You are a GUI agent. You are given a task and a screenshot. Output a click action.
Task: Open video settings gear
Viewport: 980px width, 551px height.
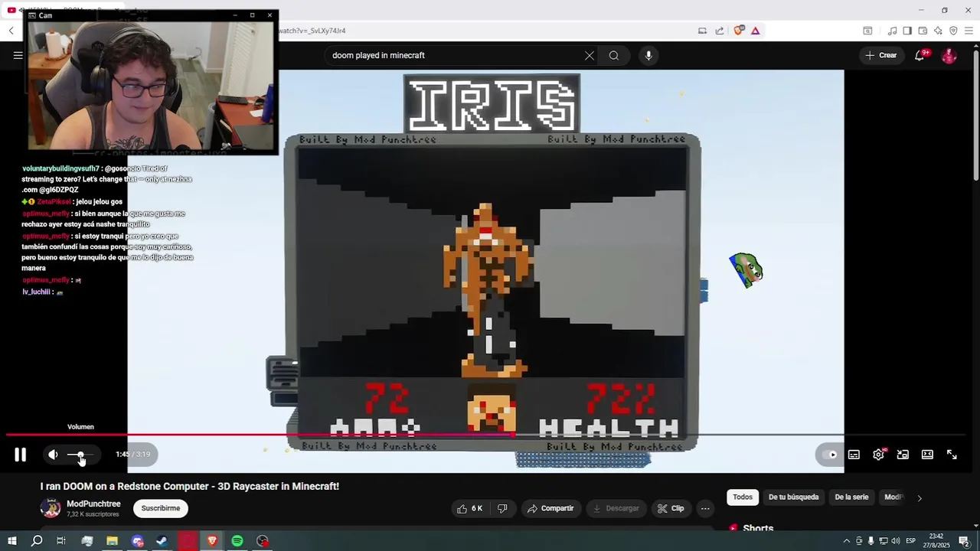[878, 455]
